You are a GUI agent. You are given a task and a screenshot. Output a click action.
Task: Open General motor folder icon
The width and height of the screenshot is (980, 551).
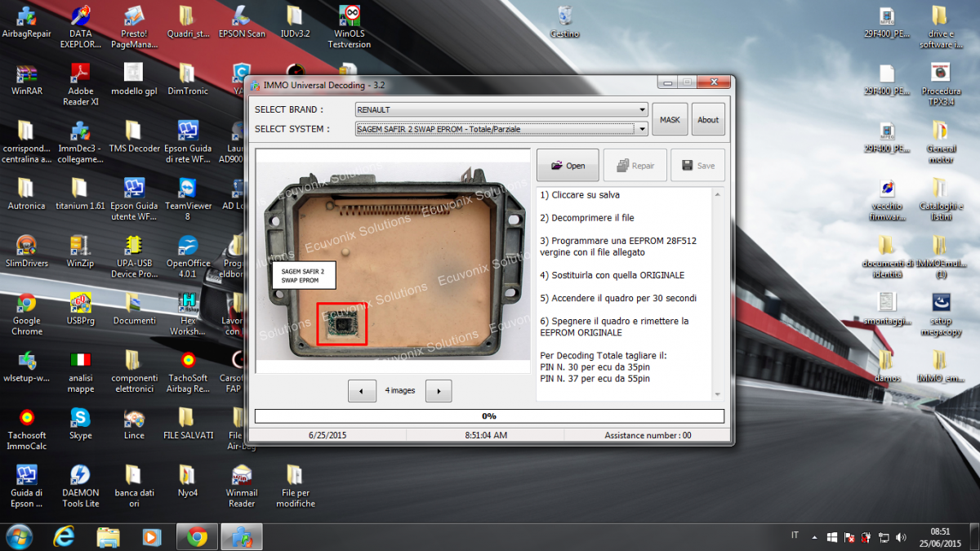click(940, 142)
